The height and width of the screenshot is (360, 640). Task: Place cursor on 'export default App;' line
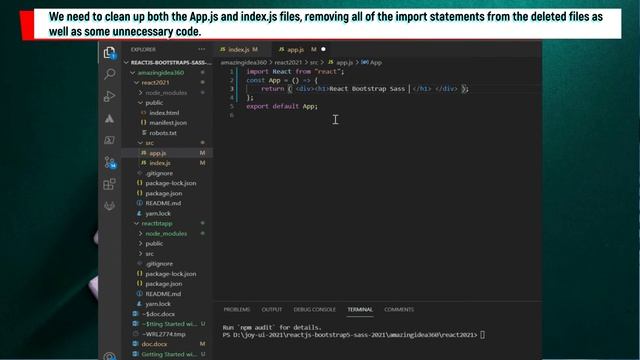tap(282, 106)
